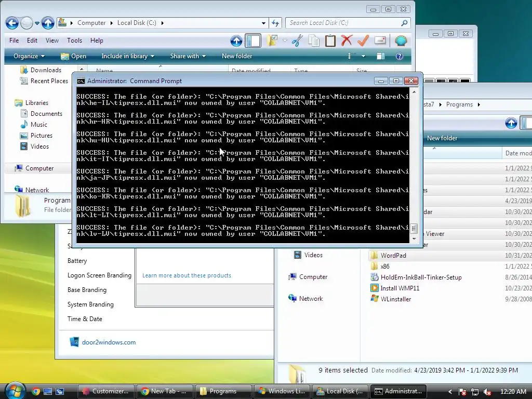Screen dimensions: 532x399
Task: Open the File menu
Action: point(14,41)
